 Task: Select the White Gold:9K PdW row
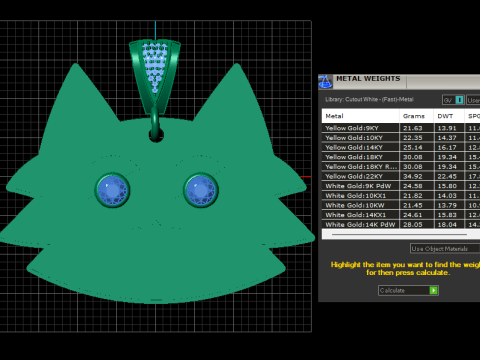coord(401,186)
